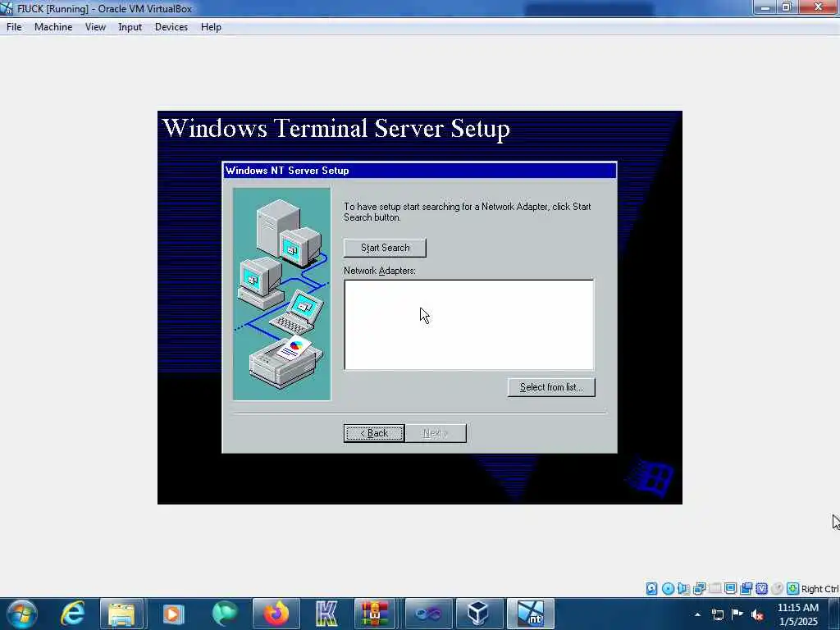Open the Devices menu
The width and height of the screenshot is (840, 630).
click(171, 27)
